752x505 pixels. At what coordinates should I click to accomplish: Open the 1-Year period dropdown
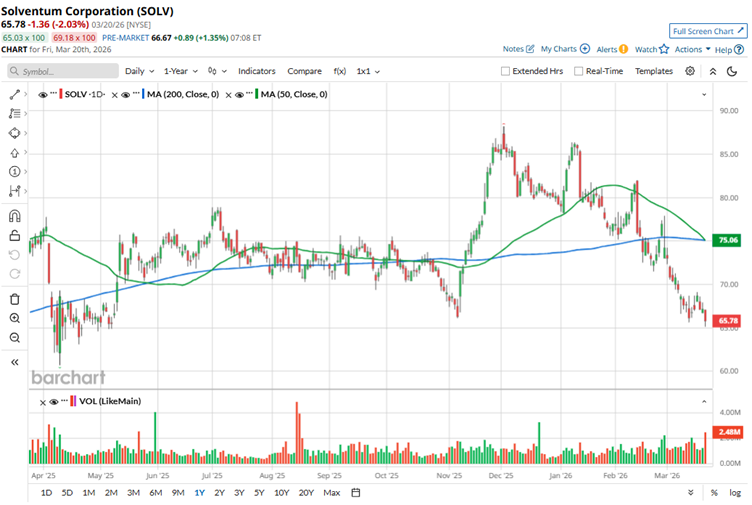pos(181,71)
